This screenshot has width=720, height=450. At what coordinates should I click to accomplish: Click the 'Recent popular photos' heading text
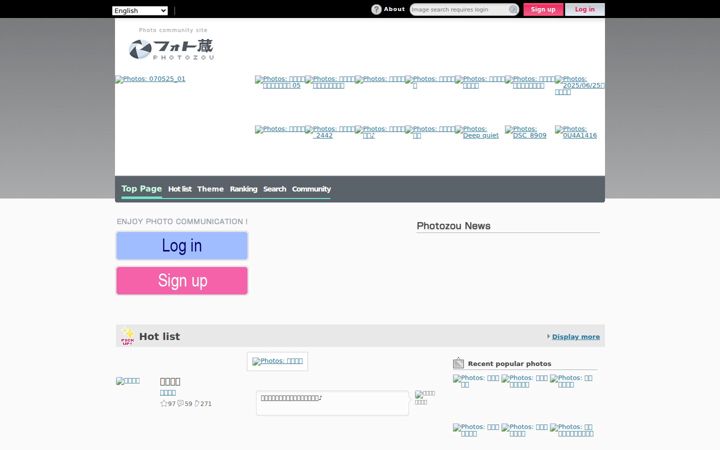pos(510,364)
